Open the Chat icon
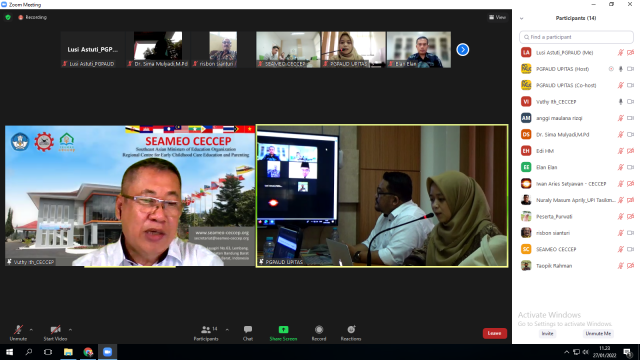The image size is (640, 360). [x=248, y=329]
